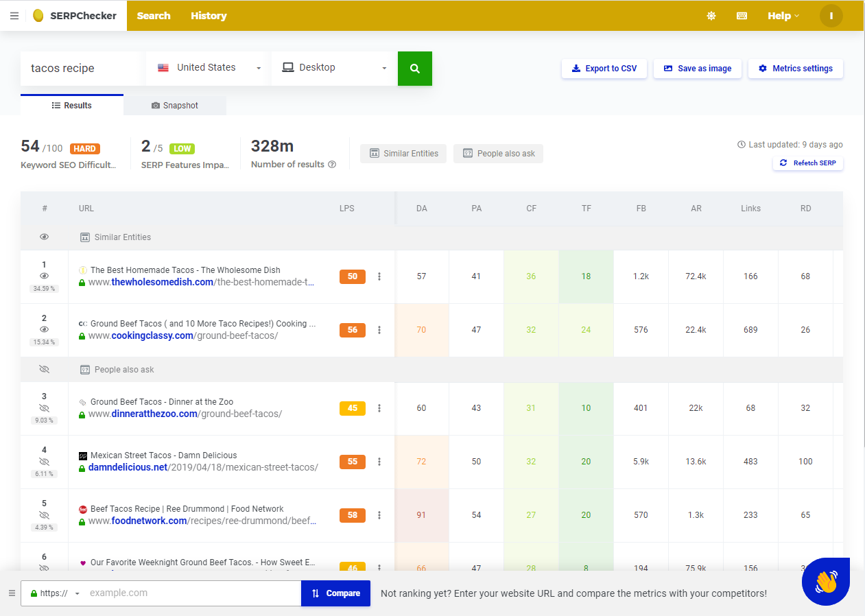Click the example.com URL input field
Image resolution: width=865 pixels, height=616 pixels.
tap(193, 593)
